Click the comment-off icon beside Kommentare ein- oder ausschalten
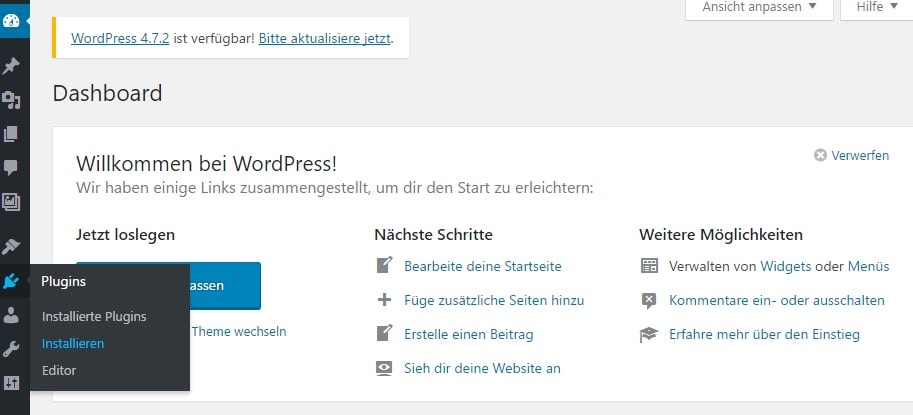Screen dimensions: 913x415 (649, 301)
